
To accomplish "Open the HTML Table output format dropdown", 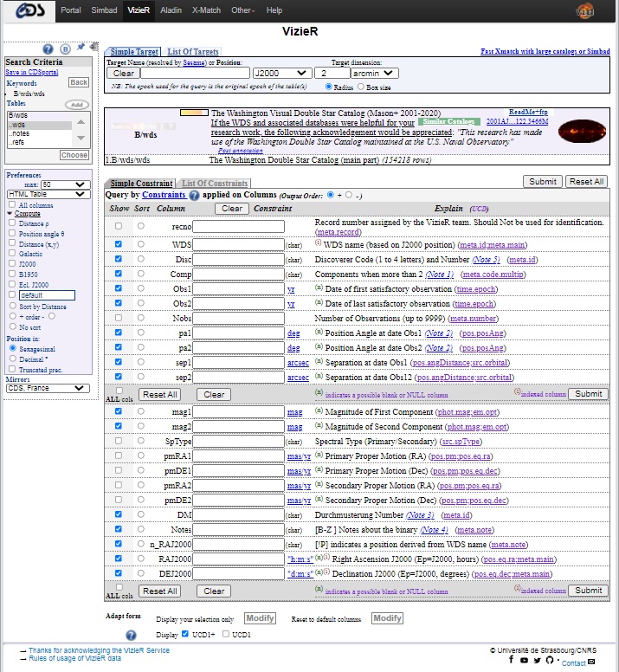I will pos(48,194).
